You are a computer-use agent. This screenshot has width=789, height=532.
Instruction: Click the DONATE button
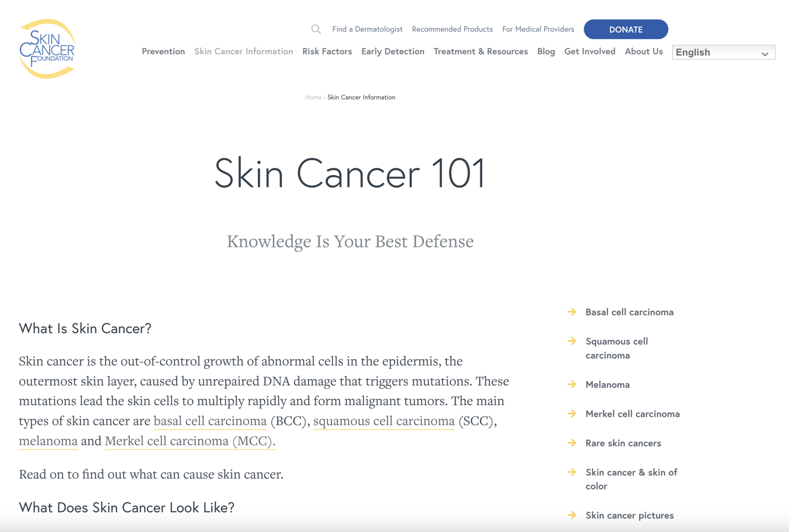(x=625, y=29)
